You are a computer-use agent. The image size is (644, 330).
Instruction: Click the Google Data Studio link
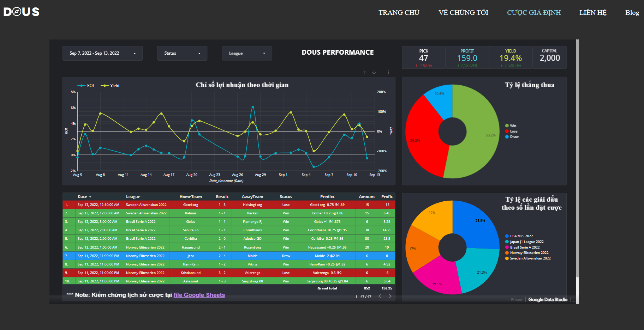[x=548, y=300]
